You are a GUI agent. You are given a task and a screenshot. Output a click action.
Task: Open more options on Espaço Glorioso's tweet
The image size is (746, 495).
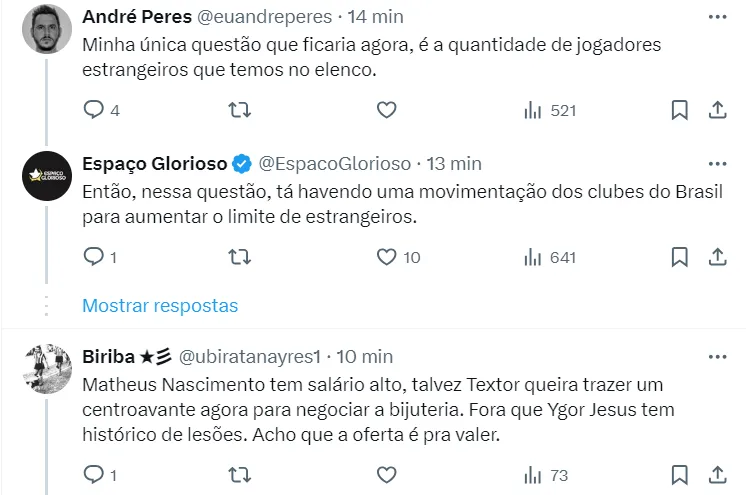pyautogui.click(x=717, y=164)
